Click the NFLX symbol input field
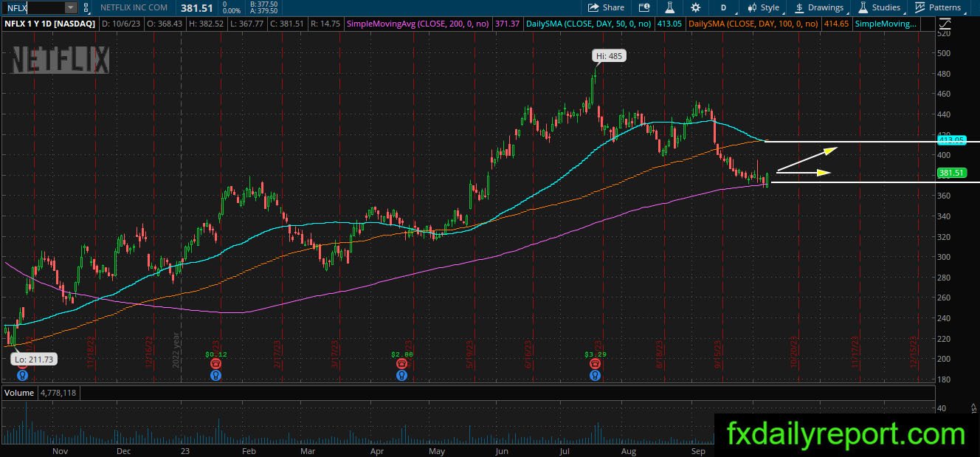The height and width of the screenshot is (457, 980). tap(33, 7)
